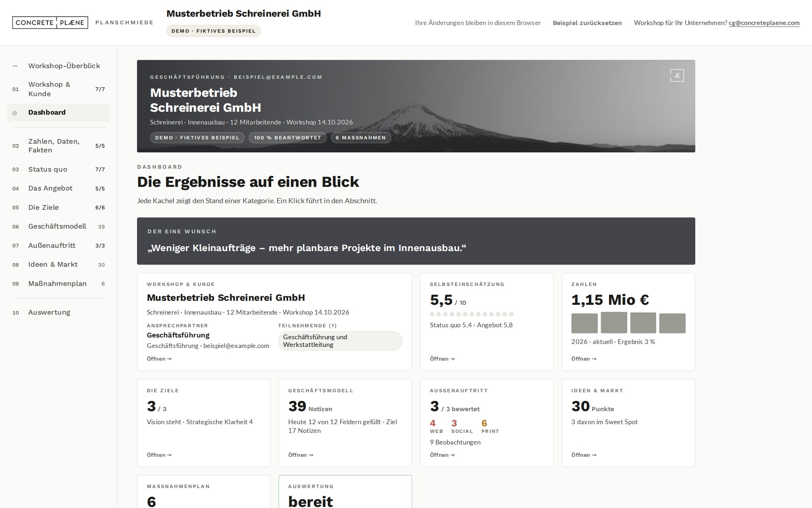The height and width of the screenshot is (508, 812).
Task: Click the 6 Massnahmen badge
Action: pyautogui.click(x=361, y=138)
